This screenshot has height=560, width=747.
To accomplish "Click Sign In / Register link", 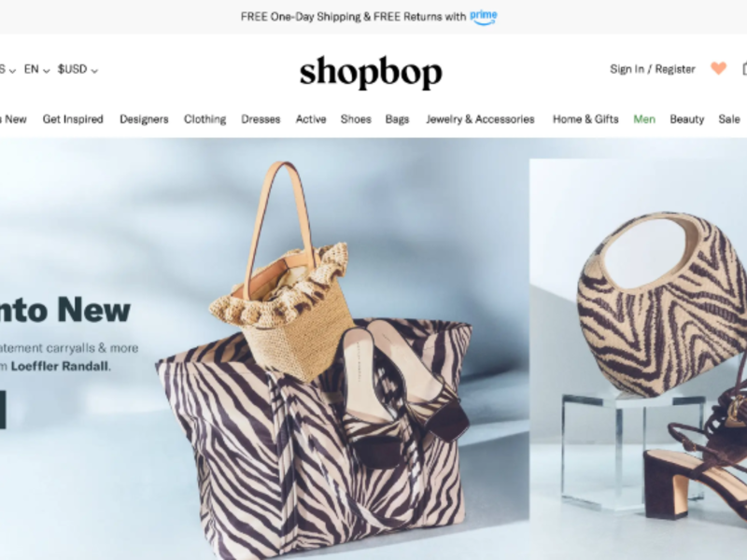I will [x=652, y=69].
